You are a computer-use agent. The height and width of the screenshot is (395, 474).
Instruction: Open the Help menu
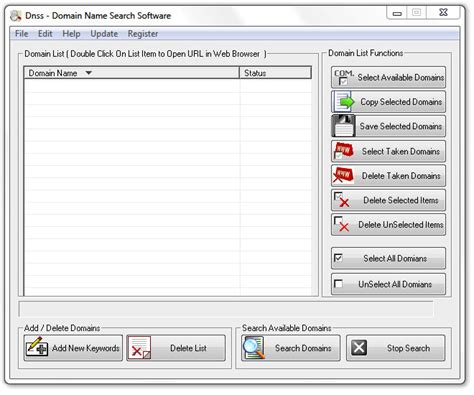[71, 34]
